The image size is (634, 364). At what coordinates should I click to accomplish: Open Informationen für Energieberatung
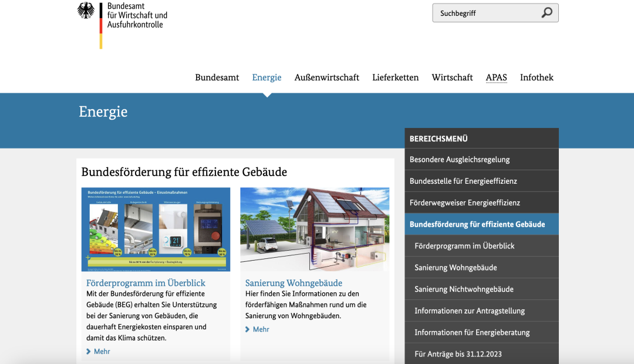481,332
